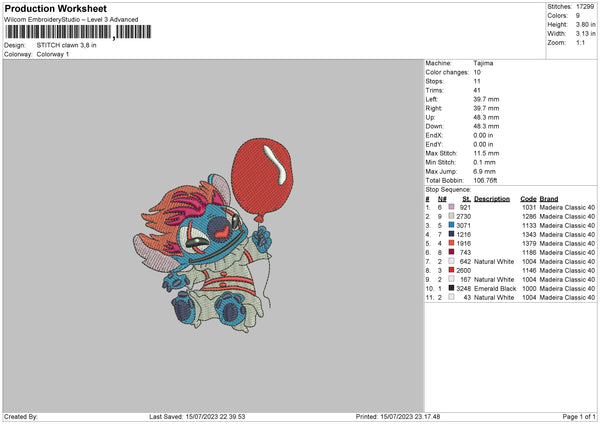
Task: Click the Stop Sequence heading
Action: click(x=448, y=189)
